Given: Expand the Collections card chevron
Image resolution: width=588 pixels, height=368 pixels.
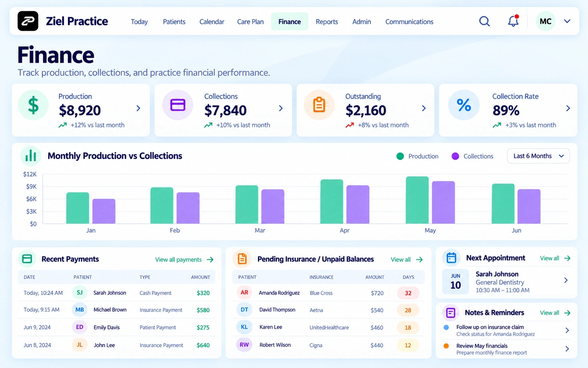Looking at the screenshot, I should [x=281, y=108].
